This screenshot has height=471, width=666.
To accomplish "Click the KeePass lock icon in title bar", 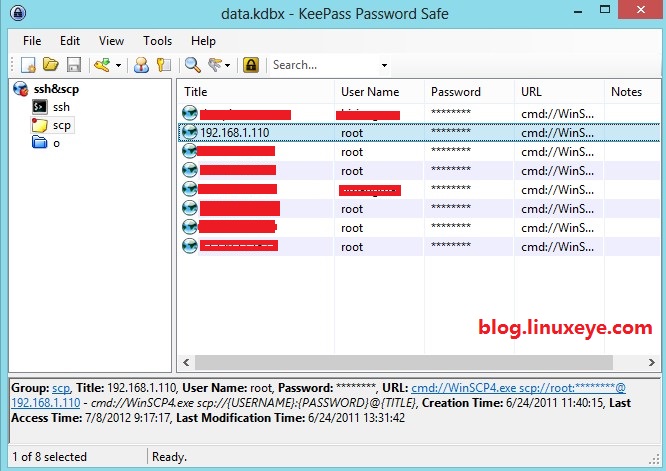I will (x=18, y=13).
